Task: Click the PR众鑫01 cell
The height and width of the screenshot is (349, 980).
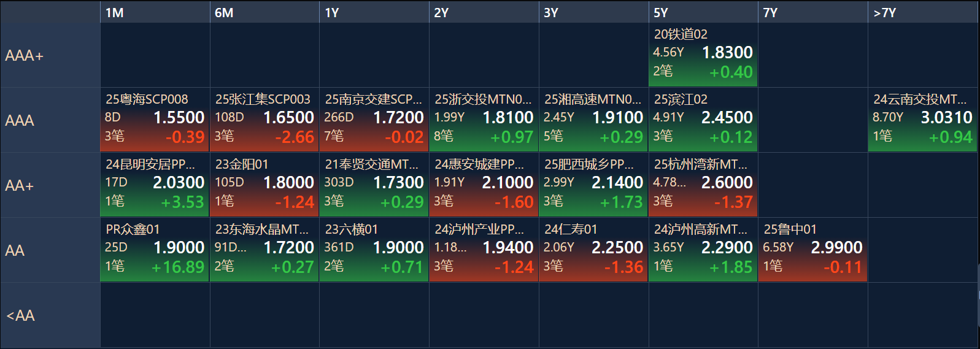Action: (x=155, y=250)
